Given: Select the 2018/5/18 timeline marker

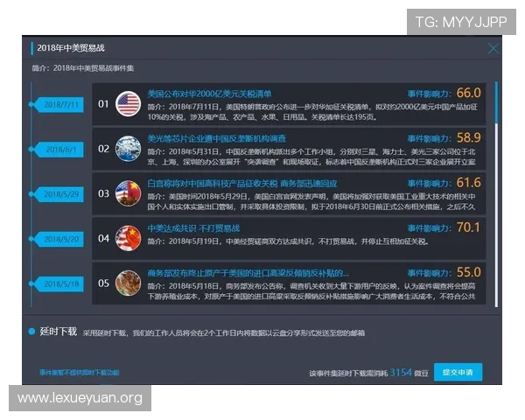Looking at the screenshot, I should tap(60, 284).
